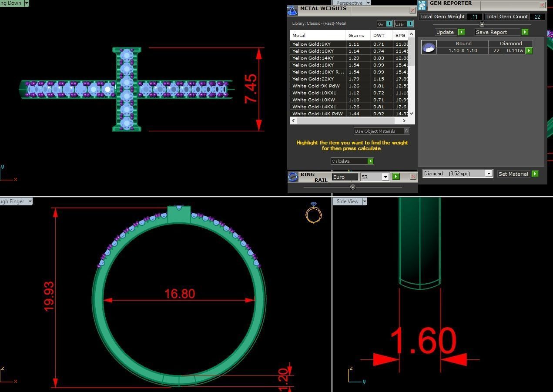Click the Ring Rail ring icon

(293, 177)
